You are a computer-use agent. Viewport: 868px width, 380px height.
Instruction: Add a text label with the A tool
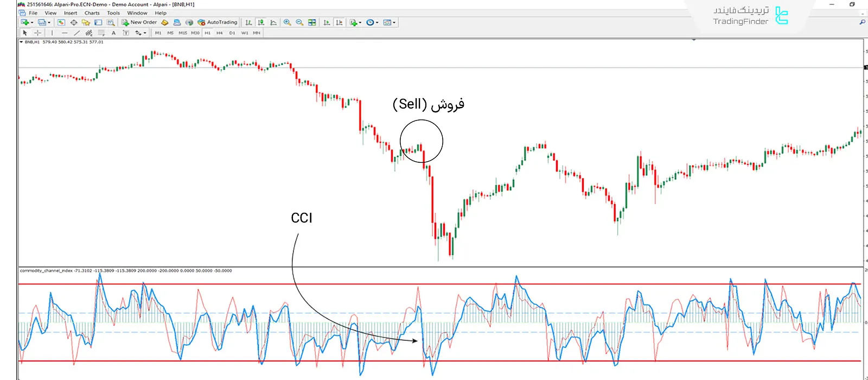click(113, 33)
